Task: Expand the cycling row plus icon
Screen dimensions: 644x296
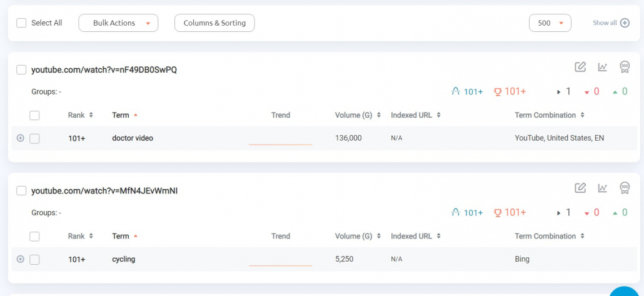Action: [20, 259]
